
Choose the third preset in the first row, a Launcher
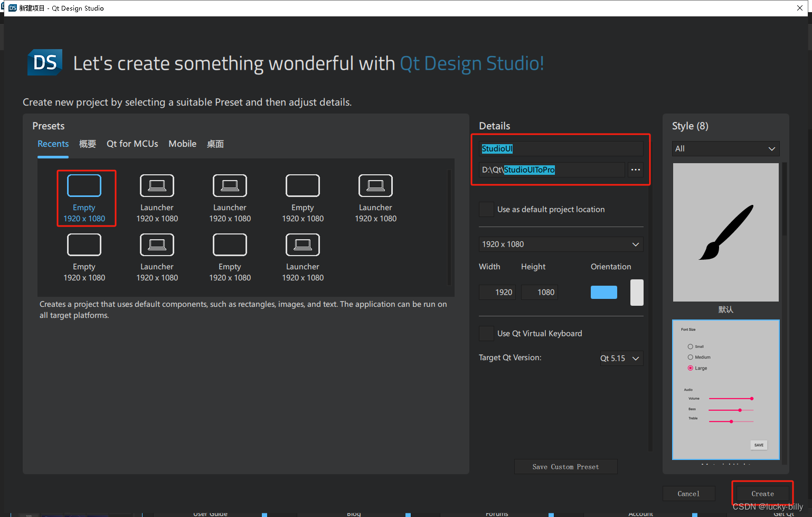pyautogui.click(x=230, y=199)
